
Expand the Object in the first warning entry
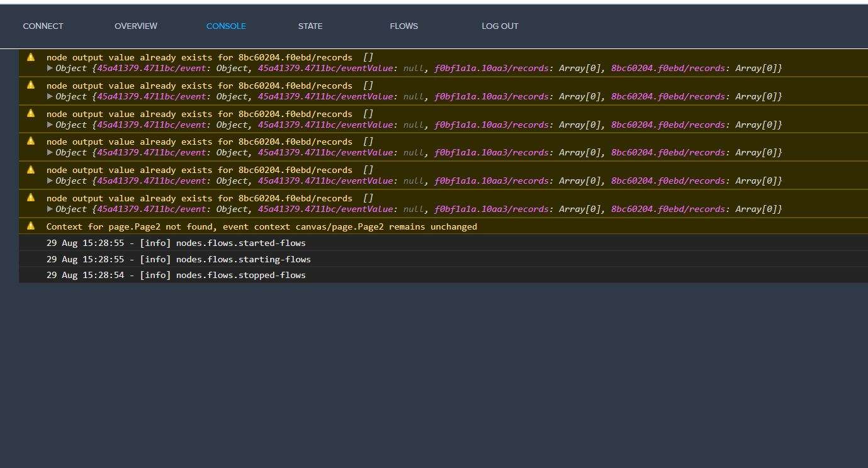click(x=50, y=68)
